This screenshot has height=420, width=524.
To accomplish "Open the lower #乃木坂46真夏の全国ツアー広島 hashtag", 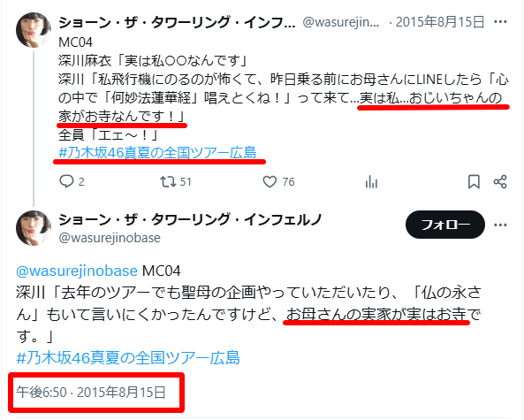I will pos(128,357).
